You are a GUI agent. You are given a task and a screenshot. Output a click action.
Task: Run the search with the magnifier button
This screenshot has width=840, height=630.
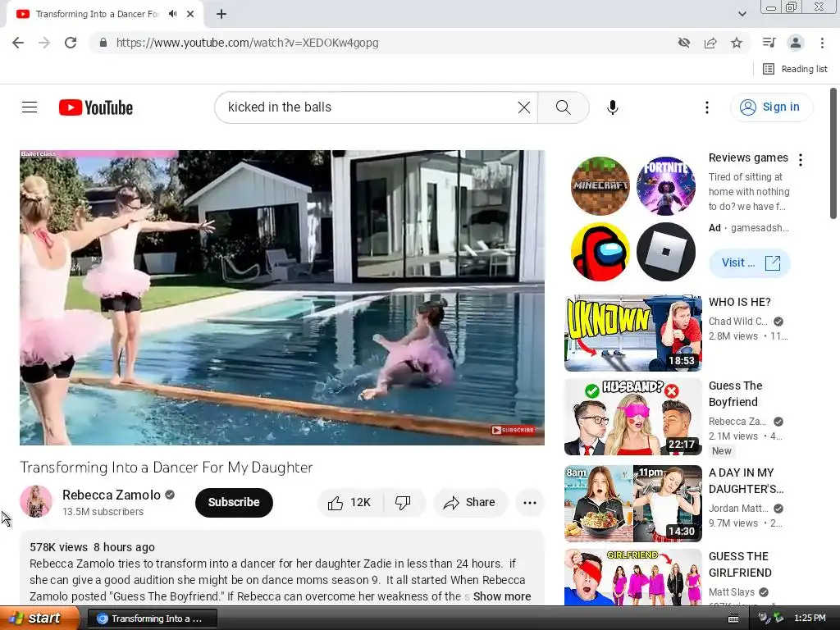(563, 107)
